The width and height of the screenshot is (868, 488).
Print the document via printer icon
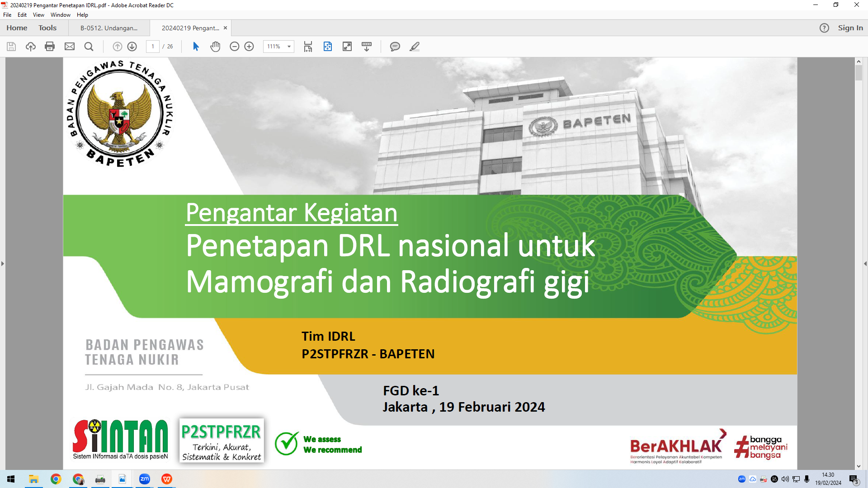click(x=50, y=47)
